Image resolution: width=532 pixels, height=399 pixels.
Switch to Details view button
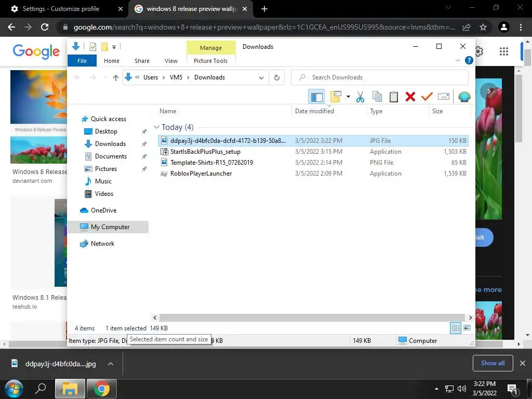tap(456, 328)
